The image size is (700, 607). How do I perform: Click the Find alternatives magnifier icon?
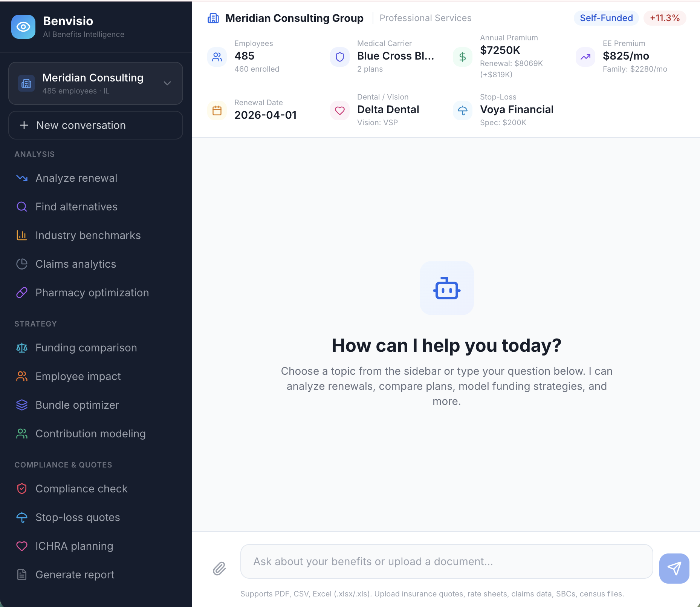point(22,207)
